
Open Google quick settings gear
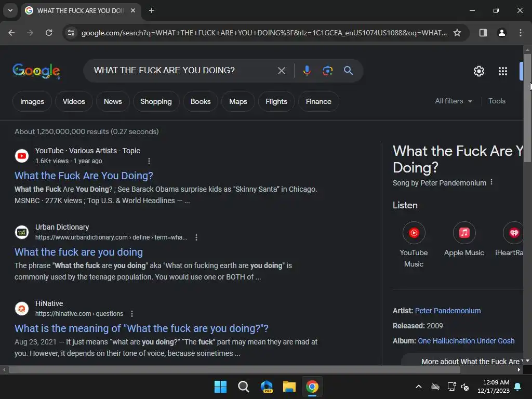pyautogui.click(x=478, y=71)
